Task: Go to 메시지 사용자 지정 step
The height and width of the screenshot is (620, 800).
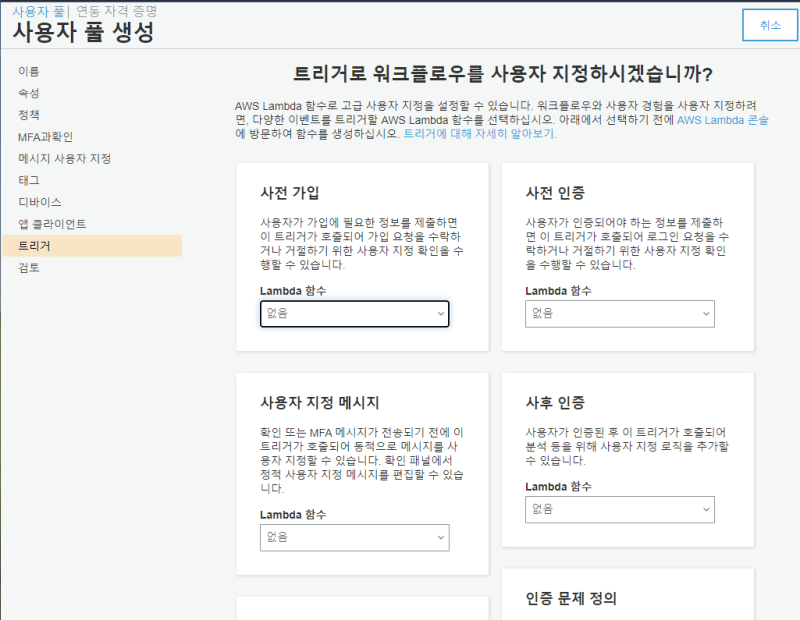Action: coord(64,159)
